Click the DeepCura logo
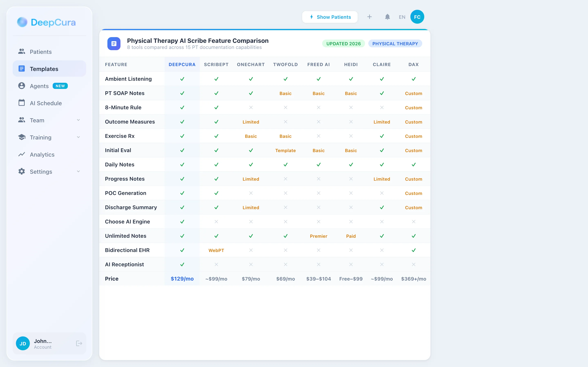Image resolution: width=588 pixels, height=367 pixels. (x=46, y=22)
